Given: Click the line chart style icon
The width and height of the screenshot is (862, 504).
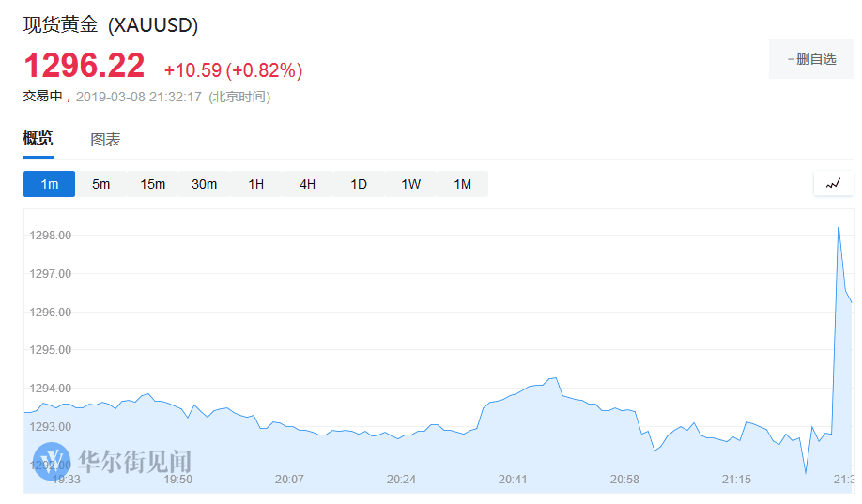Looking at the screenshot, I should coord(833,184).
